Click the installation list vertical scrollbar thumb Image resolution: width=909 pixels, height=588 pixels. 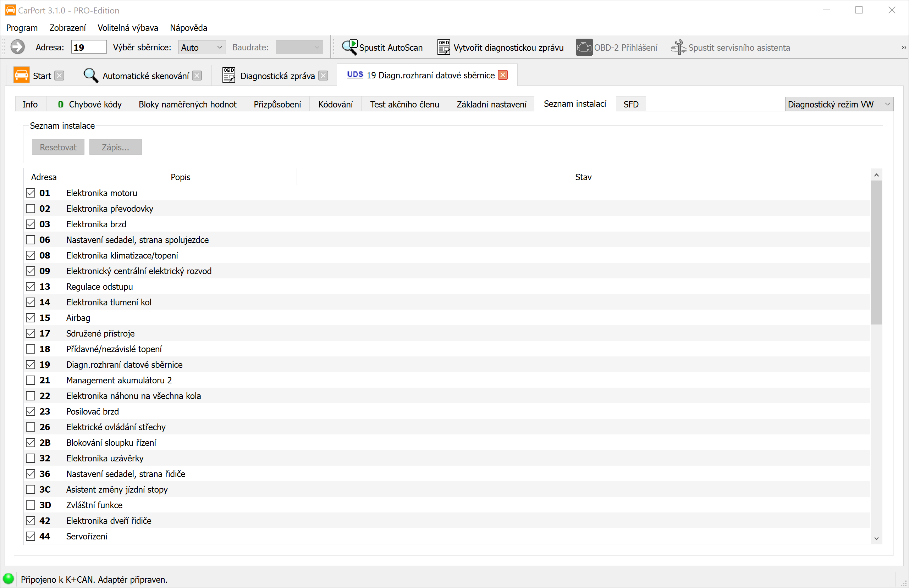coord(876,252)
